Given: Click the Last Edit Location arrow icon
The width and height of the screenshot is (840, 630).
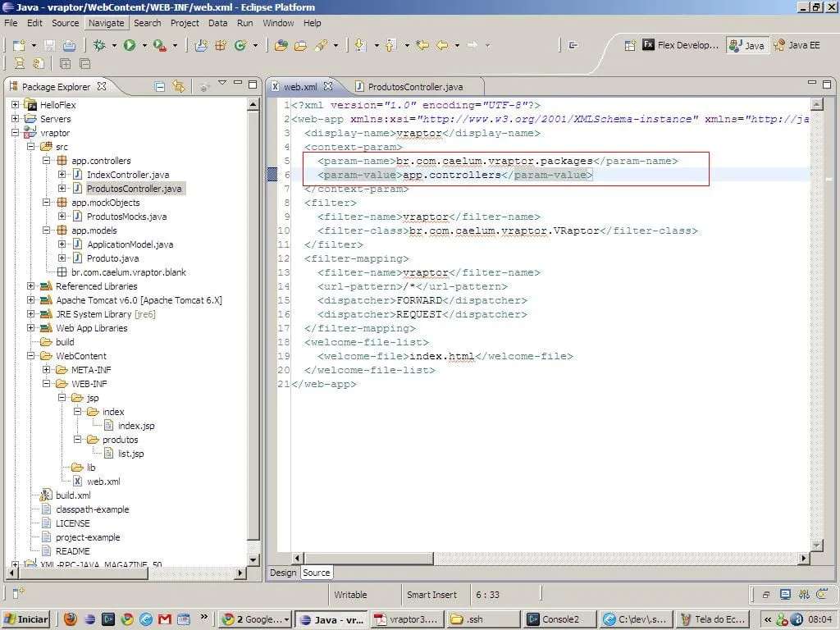Looking at the screenshot, I should 423,45.
